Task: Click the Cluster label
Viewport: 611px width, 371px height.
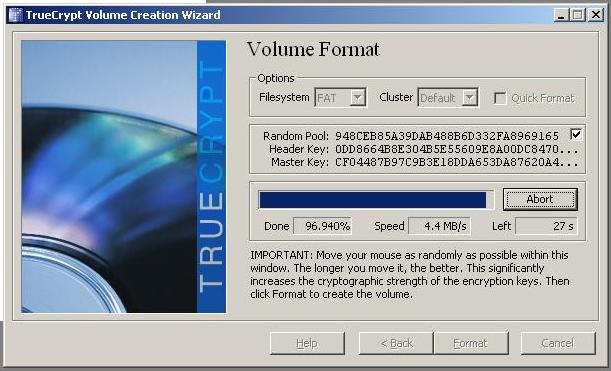Action: [x=396, y=97]
